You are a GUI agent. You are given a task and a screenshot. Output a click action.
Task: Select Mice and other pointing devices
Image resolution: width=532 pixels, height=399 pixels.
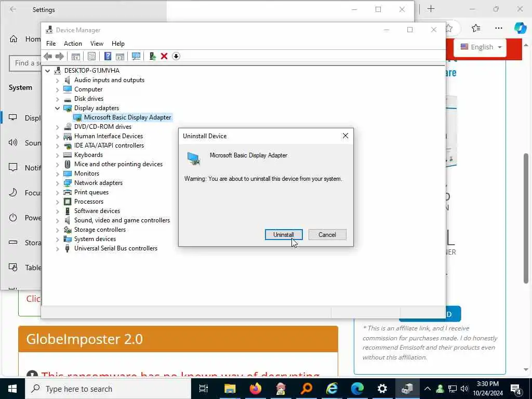click(x=118, y=164)
